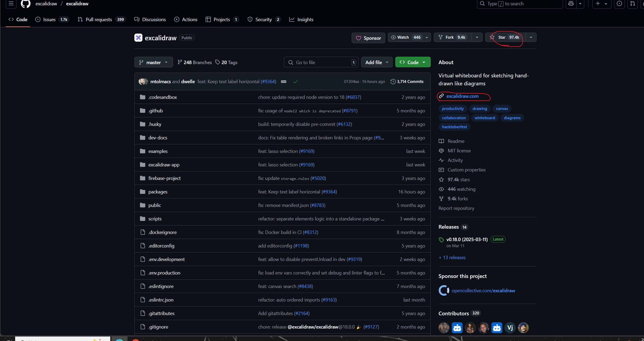Open the master branch dropdown
Screen dimensions: 644x341
[153, 62]
